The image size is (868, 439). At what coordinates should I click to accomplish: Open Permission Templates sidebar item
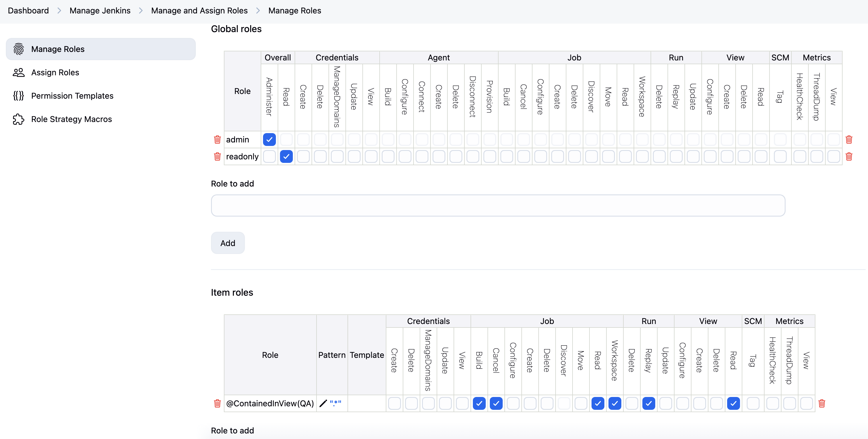tap(72, 96)
